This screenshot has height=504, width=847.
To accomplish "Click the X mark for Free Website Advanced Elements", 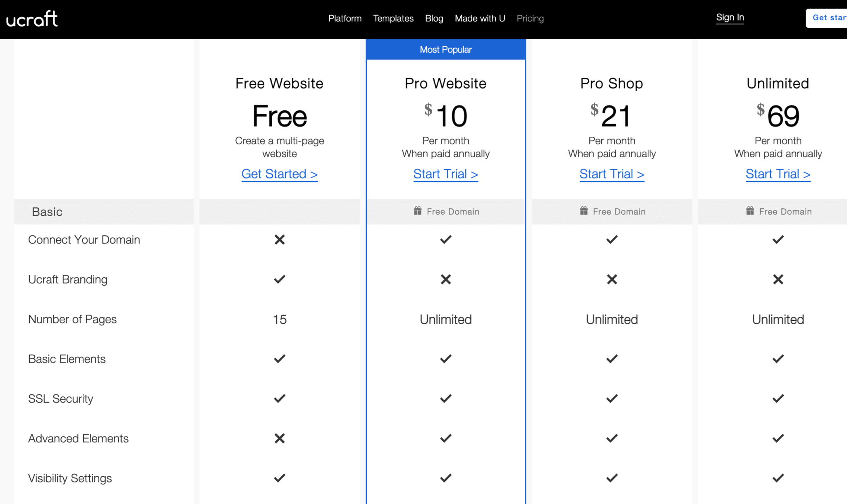I will point(280,438).
